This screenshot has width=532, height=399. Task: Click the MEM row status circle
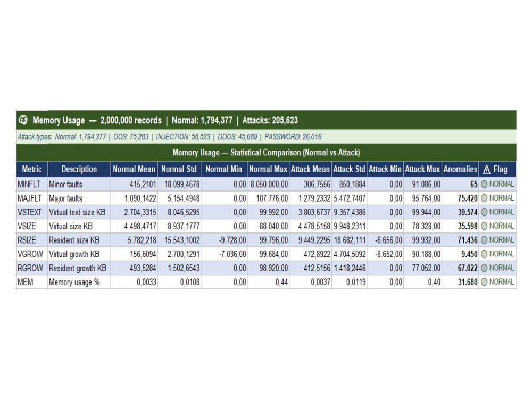484,281
